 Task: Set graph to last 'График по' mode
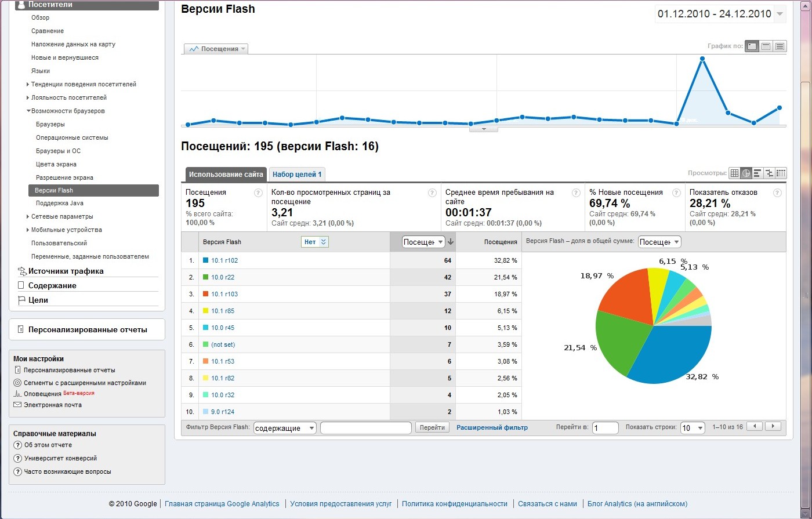tap(780, 46)
